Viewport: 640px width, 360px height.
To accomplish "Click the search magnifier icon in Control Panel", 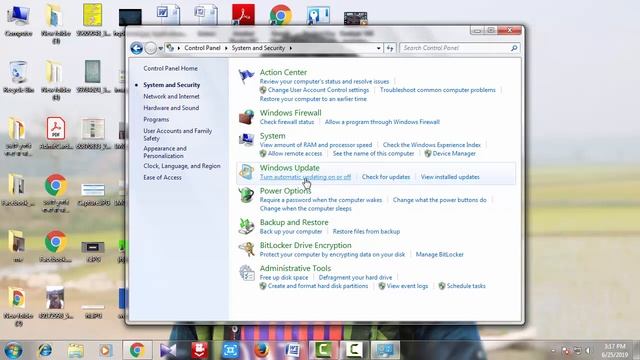I will [514, 48].
